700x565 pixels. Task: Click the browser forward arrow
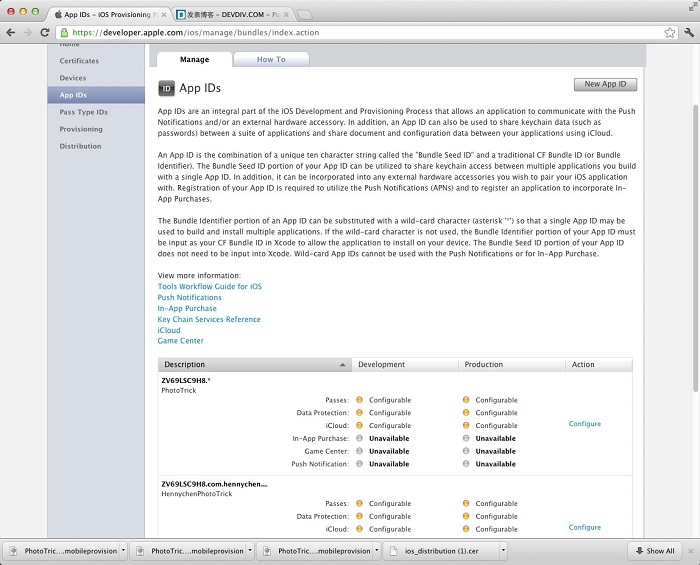click(28, 33)
